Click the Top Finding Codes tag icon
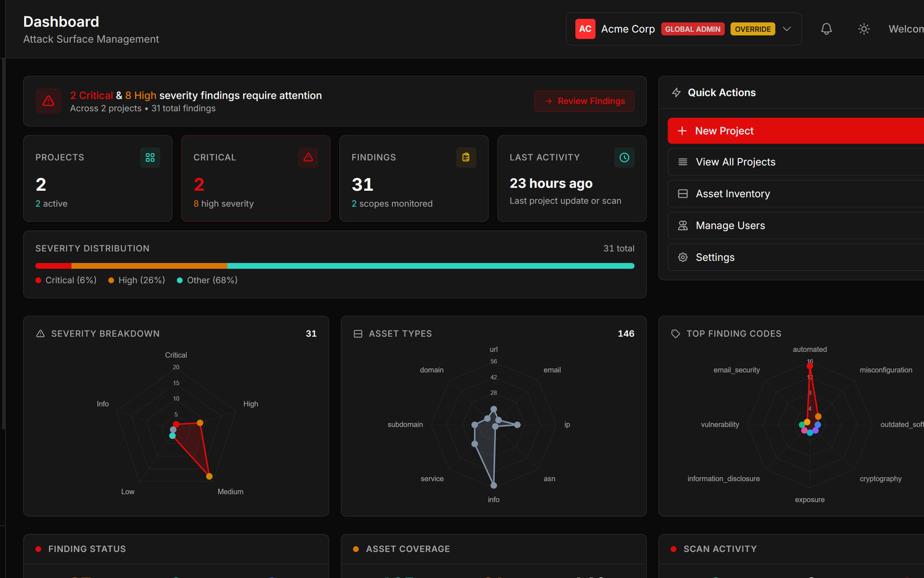The height and width of the screenshot is (578, 924). click(x=676, y=334)
